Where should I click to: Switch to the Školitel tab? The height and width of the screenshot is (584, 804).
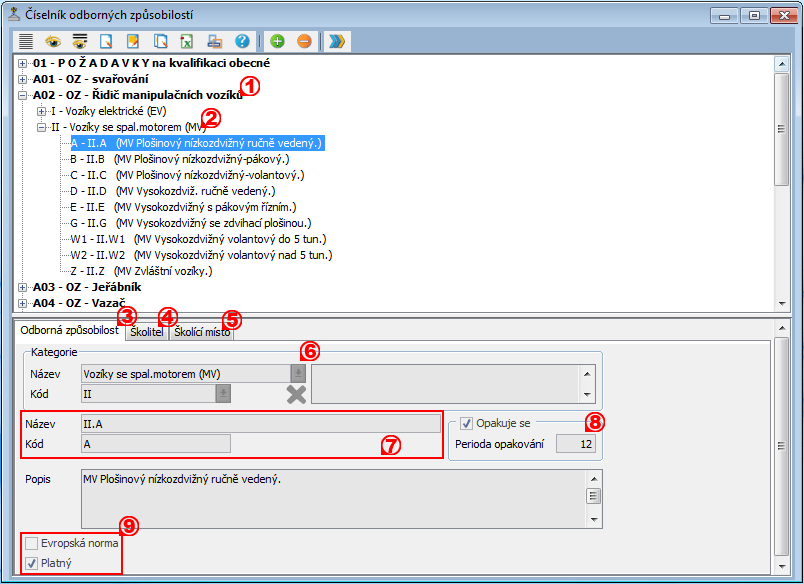click(x=146, y=332)
